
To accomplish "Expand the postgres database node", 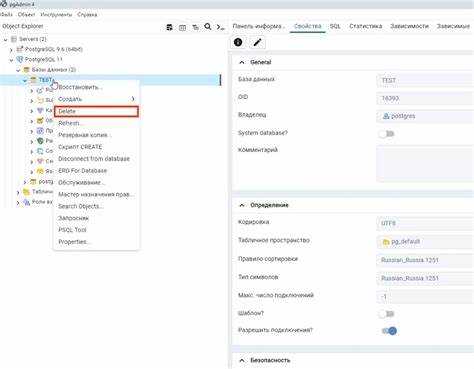I will pos(25,182).
